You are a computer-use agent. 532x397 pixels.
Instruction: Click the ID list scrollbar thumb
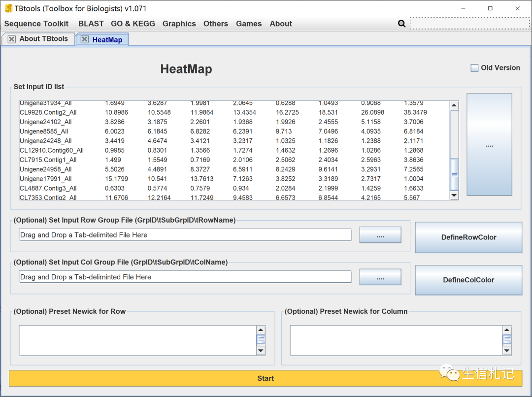coord(454,174)
